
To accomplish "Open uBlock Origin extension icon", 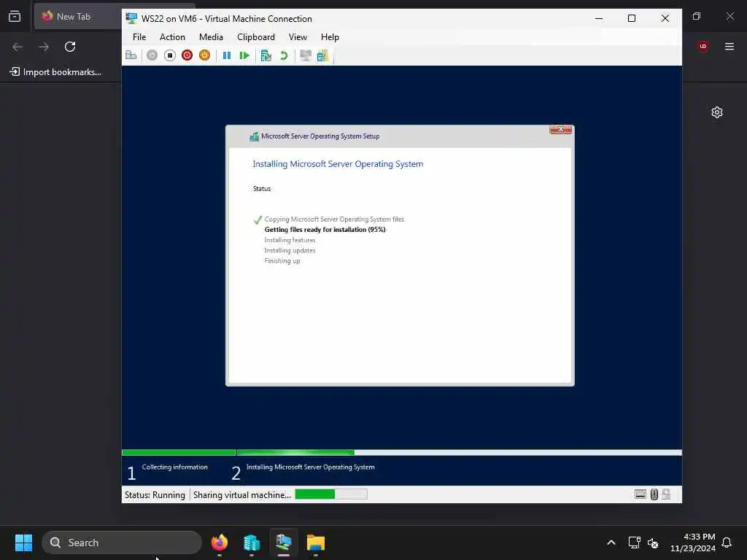I will tap(703, 46).
